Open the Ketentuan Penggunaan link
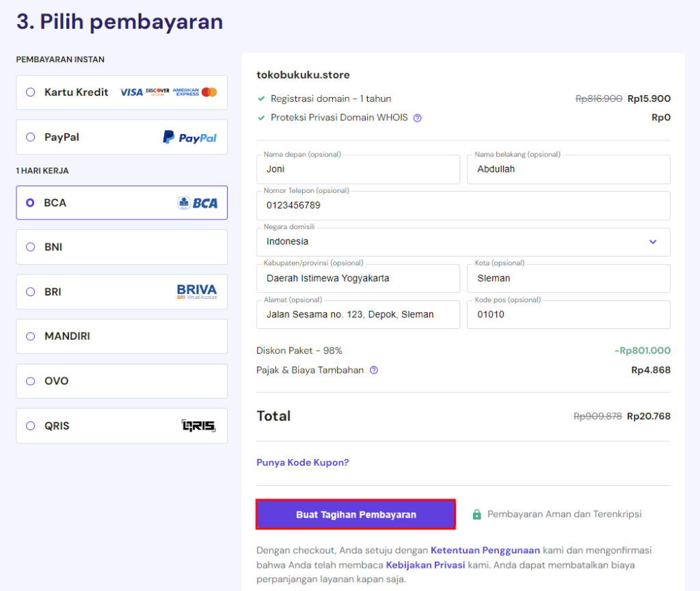700x591 pixels. (x=485, y=550)
